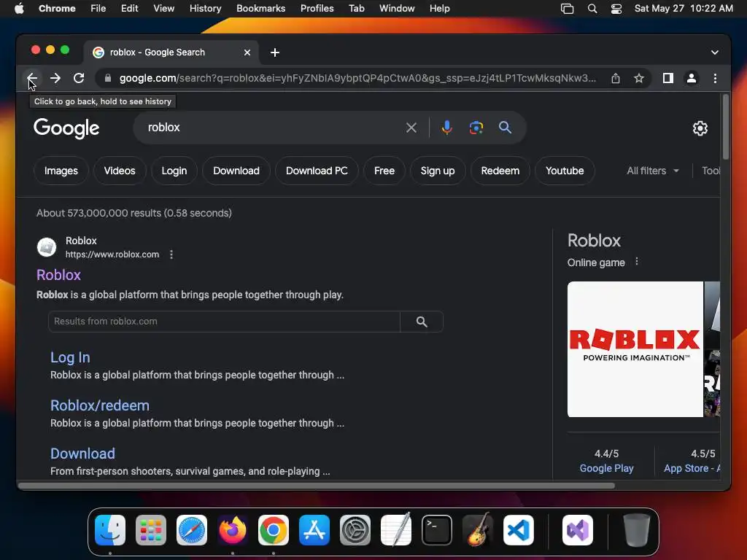The height and width of the screenshot is (560, 747).
Task: Open the Roblox result title link
Action: click(58, 275)
